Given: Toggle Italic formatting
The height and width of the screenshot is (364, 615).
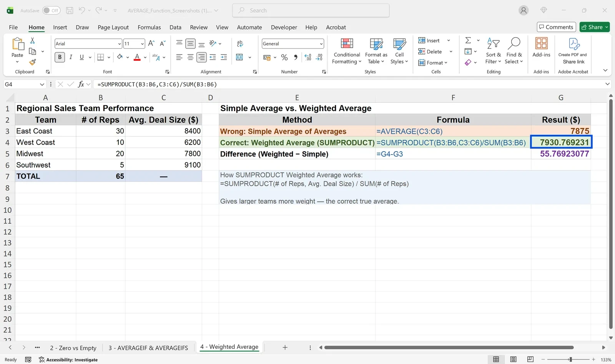Looking at the screenshot, I should pos(71,57).
